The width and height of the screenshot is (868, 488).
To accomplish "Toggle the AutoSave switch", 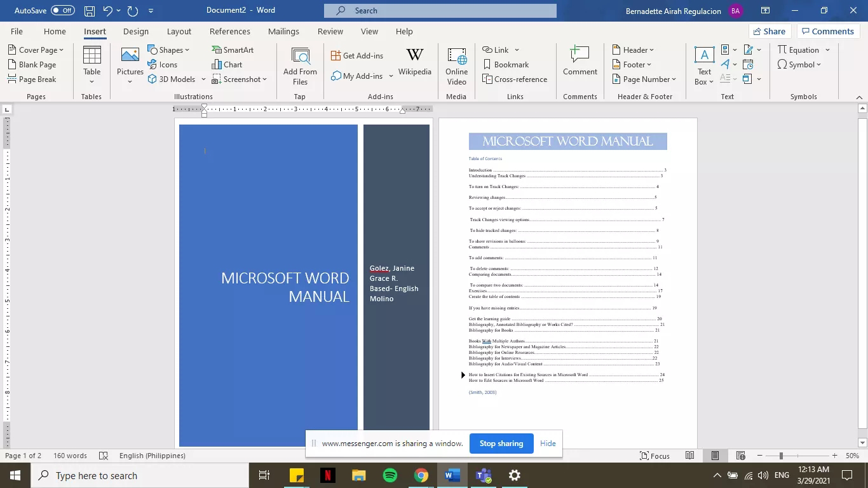I will point(63,11).
